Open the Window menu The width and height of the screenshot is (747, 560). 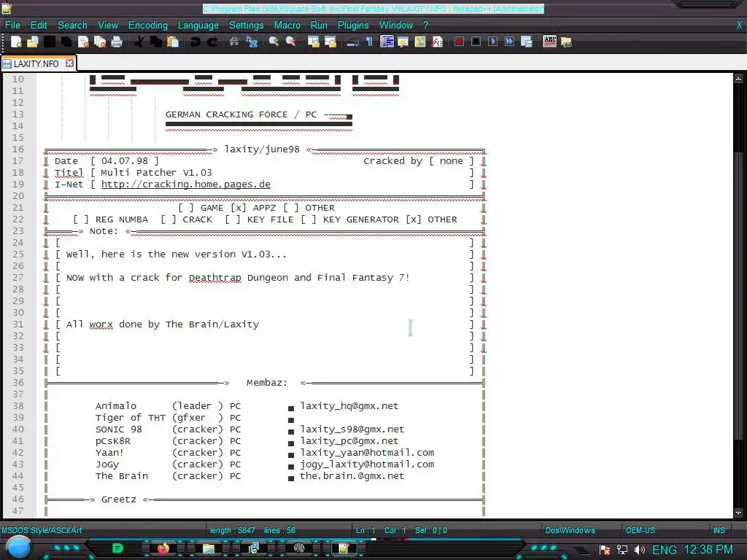coord(396,26)
